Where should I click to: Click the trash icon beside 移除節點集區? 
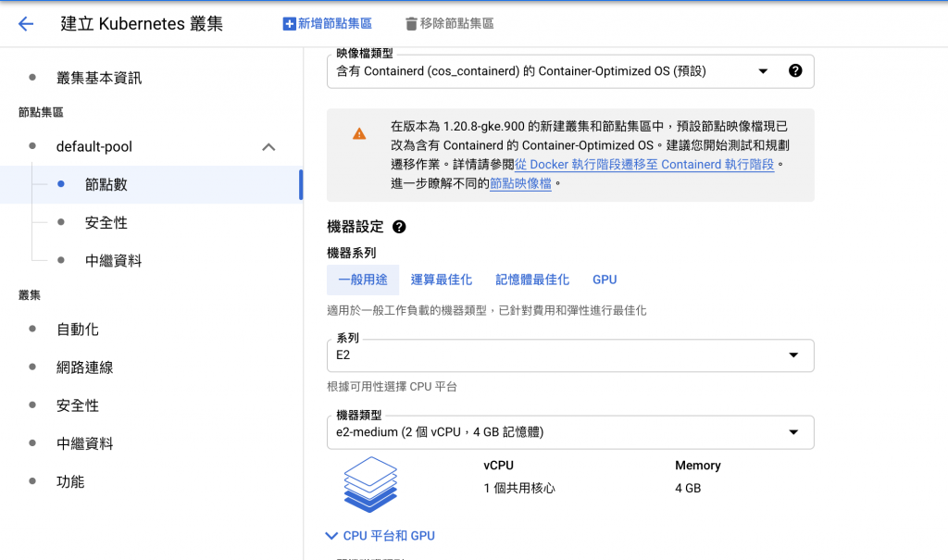click(x=411, y=23)
